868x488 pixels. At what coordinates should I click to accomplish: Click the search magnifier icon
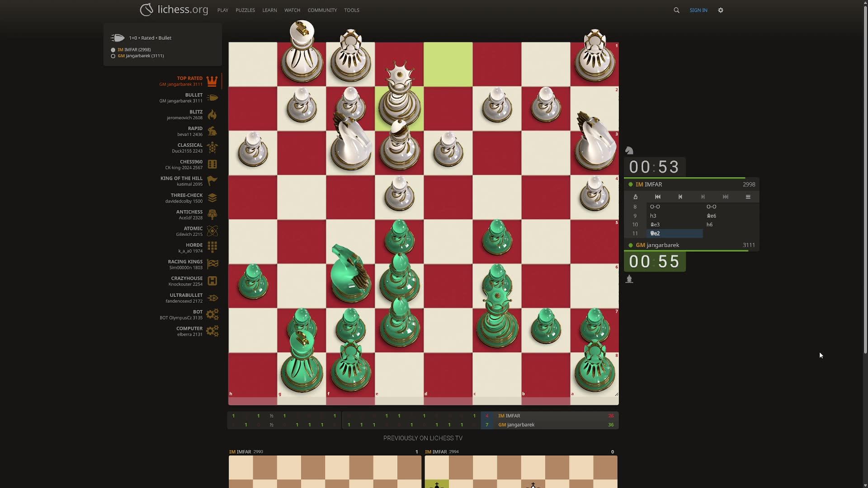(x=676, y=10)
